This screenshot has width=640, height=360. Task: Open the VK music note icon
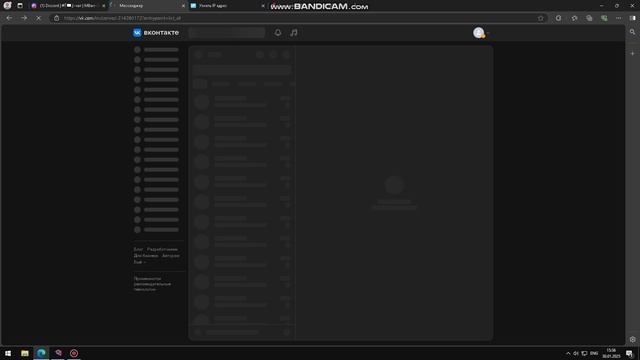pos(294,33)
